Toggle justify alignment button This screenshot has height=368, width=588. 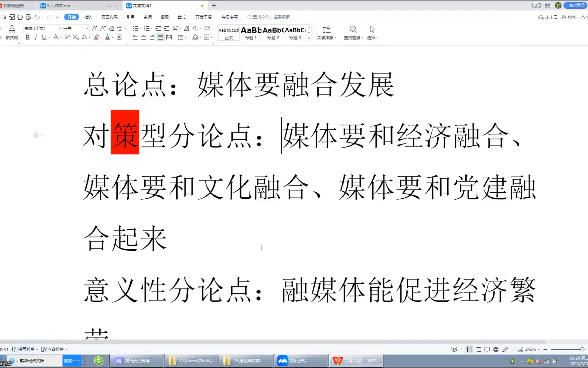coord(161,37)
